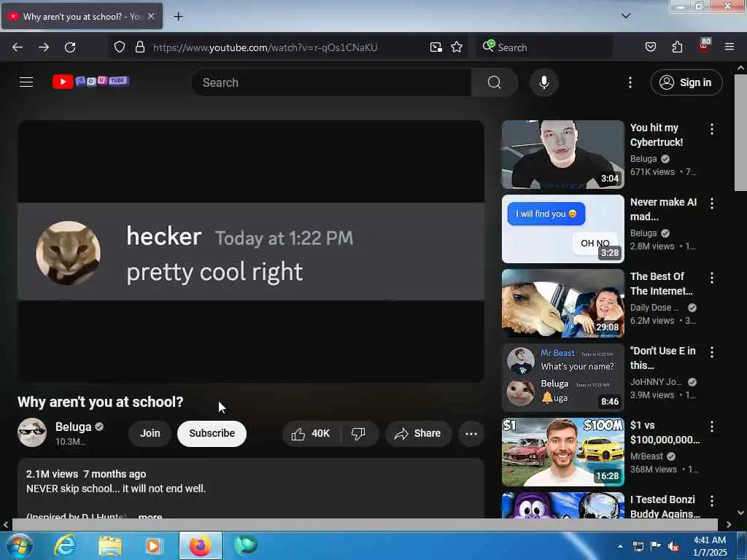Open options for I Tested Bonzi Buddy video

[712, 500]
